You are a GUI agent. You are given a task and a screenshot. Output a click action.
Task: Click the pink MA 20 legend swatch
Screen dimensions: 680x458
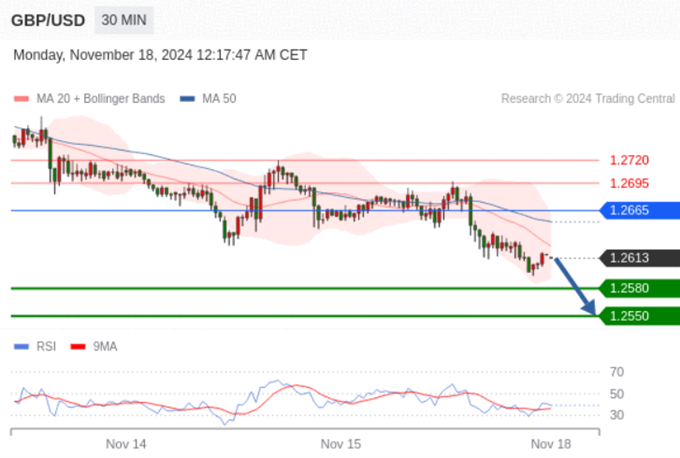pos(21,99)
